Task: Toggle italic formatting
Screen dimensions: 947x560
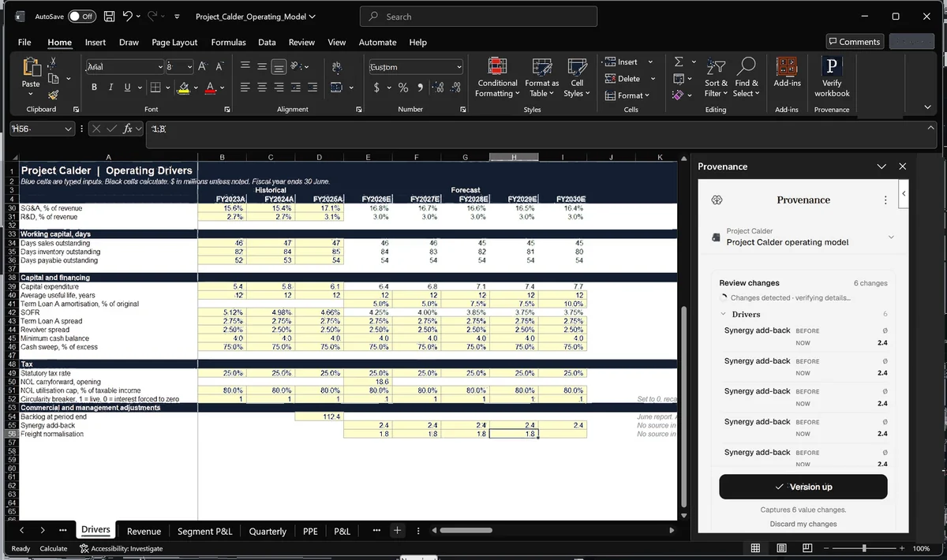Action: tap(110, 88)
